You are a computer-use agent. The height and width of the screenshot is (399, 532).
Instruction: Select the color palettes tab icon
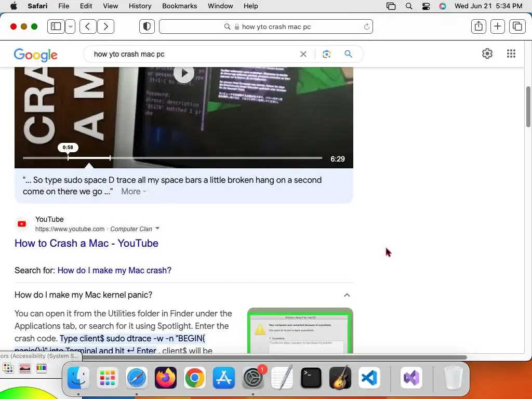(8, 368)
